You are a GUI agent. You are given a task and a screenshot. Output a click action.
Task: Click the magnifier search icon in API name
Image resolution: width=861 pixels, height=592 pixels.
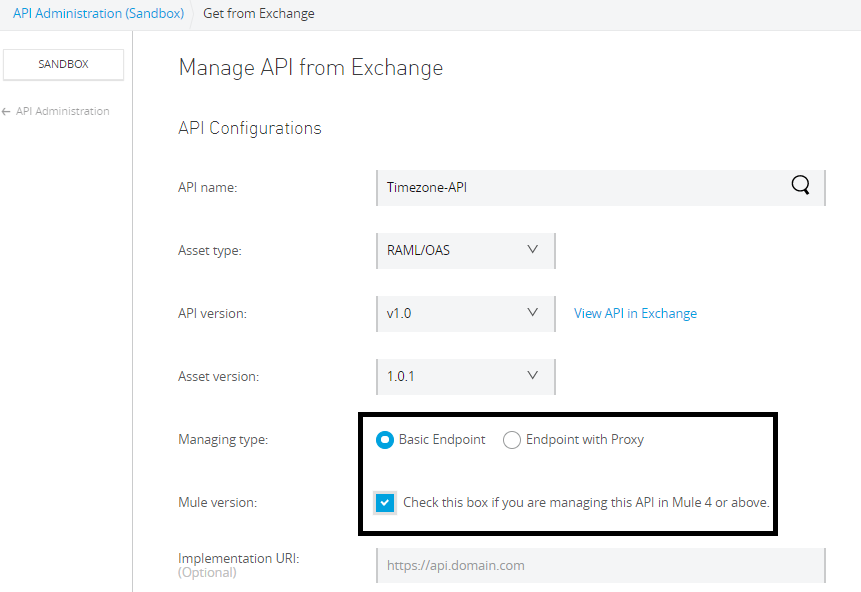point(800,186)
